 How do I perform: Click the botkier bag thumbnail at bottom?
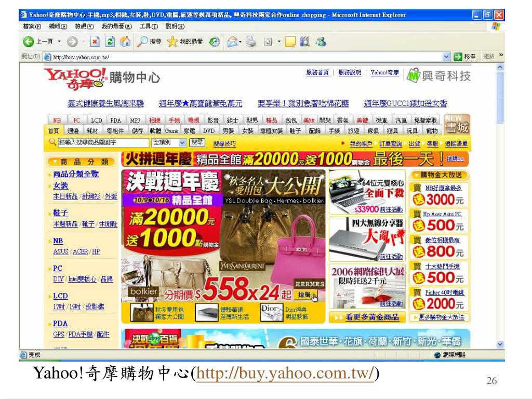[x=142, y=312]
